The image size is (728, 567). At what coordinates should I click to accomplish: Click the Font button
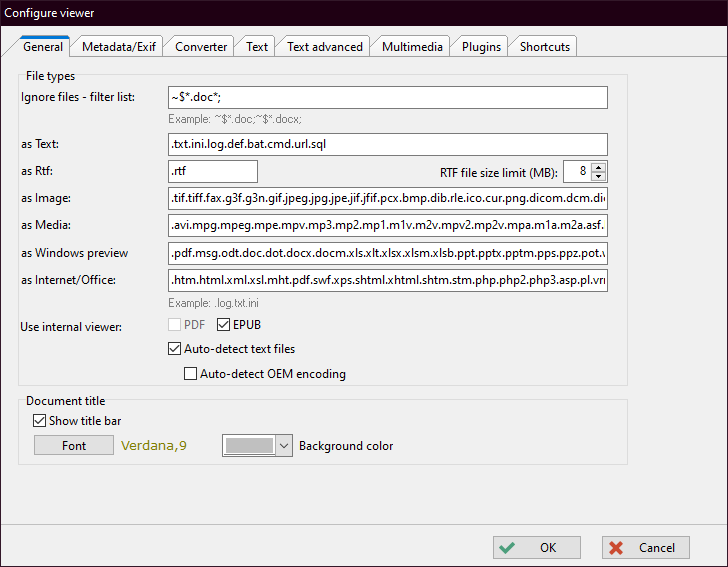(74, 446)
